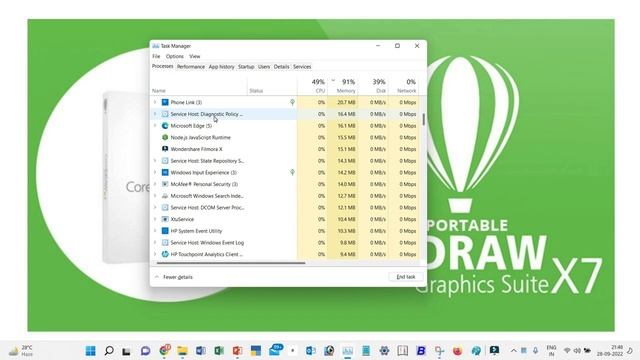Screen dimensions: 640x360
Task: Select the Node.js JavaScript Runtime name
Action: tap(200, 137)
